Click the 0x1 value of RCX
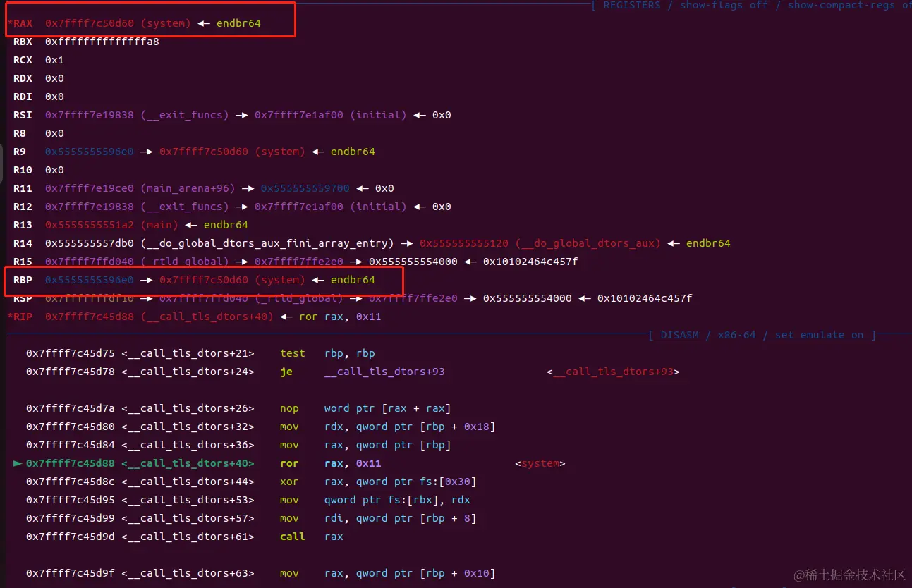 coord(54,60)
